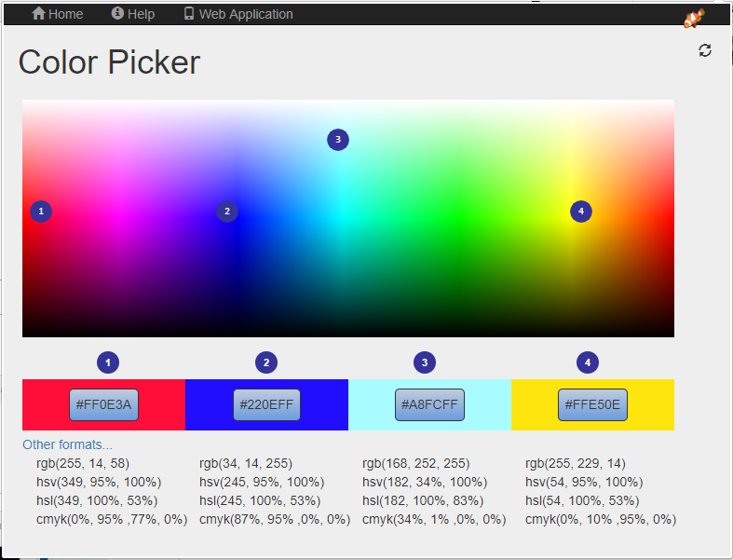This screenshot has height=560, width=733.
Task: Click badge 2 above the blue swatch
Action: coord(266,362)
